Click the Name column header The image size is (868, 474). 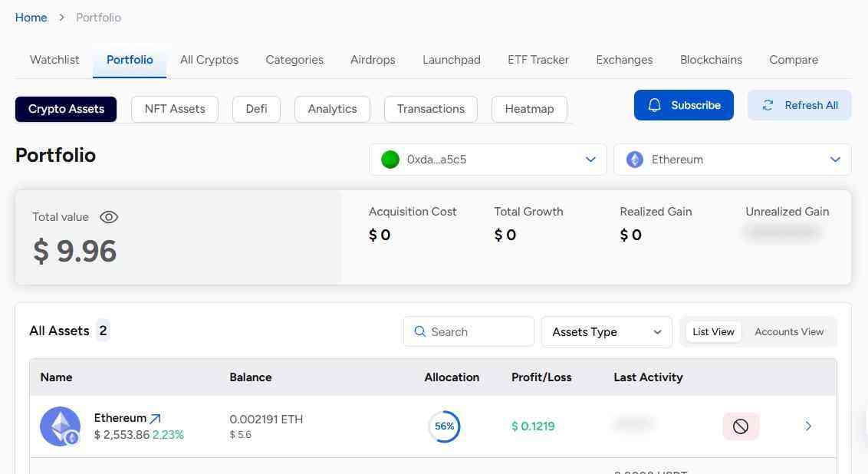(x=57, y=377)
